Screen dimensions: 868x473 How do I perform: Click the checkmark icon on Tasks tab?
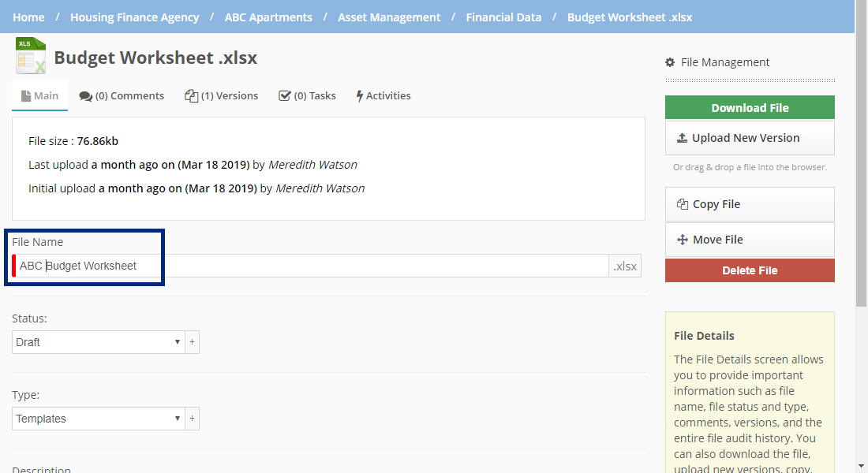point(285,95)
